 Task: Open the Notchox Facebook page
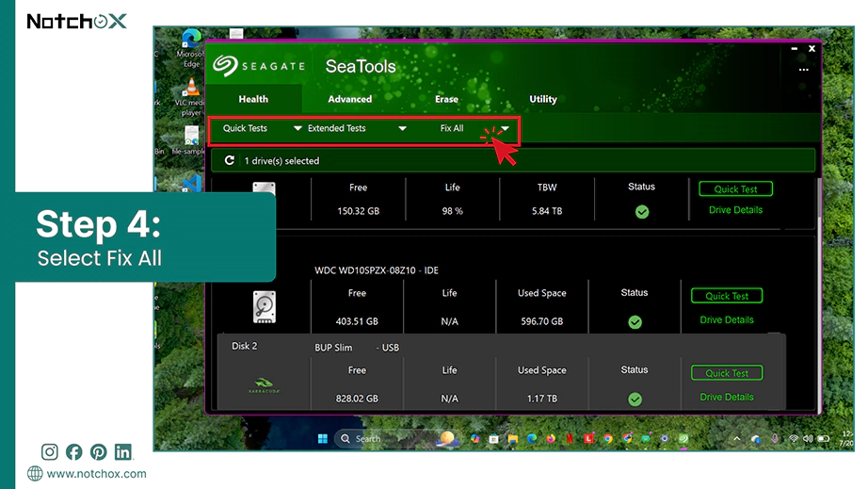[x=74, y=452]
